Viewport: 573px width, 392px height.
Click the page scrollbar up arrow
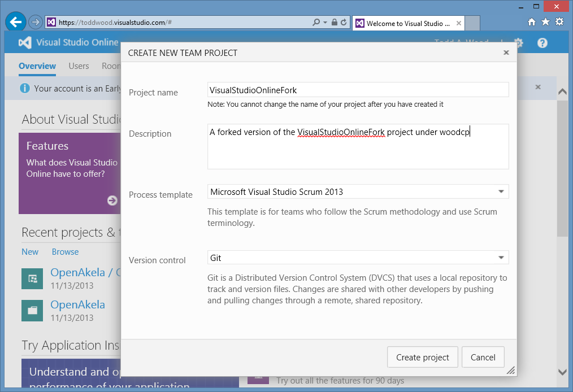pos(563,92)
